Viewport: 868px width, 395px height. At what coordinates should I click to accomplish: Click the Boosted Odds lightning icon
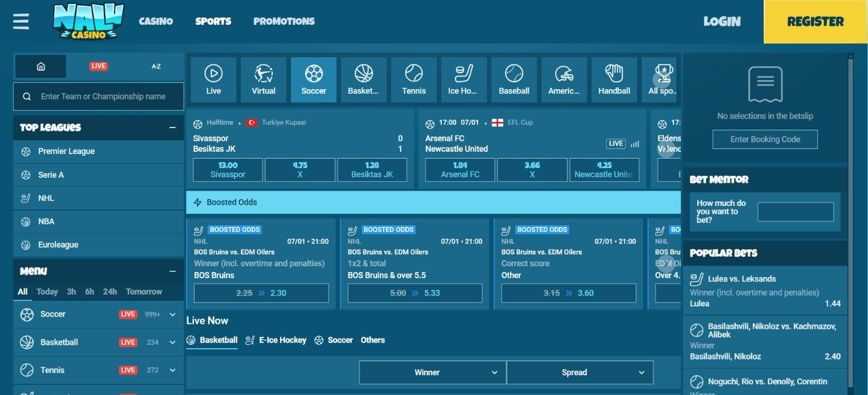[197, 202]
